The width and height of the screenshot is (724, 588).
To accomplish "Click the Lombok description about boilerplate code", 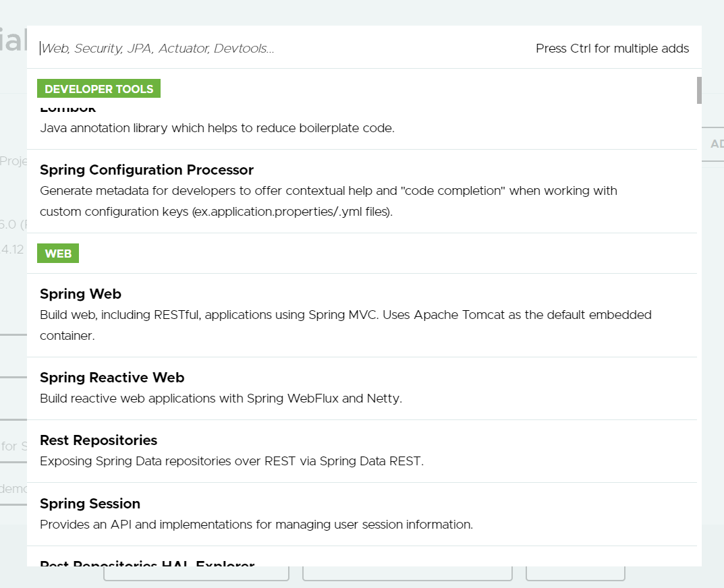I will 217,128.
